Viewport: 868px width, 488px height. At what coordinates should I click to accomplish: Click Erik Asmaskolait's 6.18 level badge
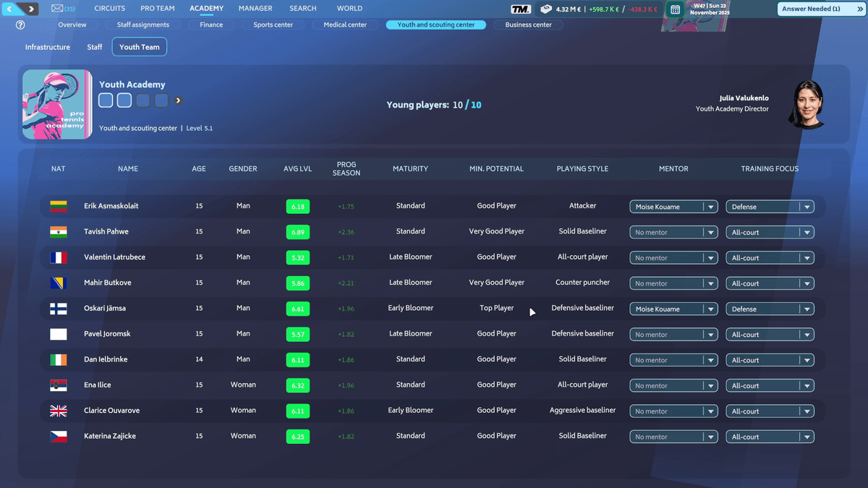(297, 206)
